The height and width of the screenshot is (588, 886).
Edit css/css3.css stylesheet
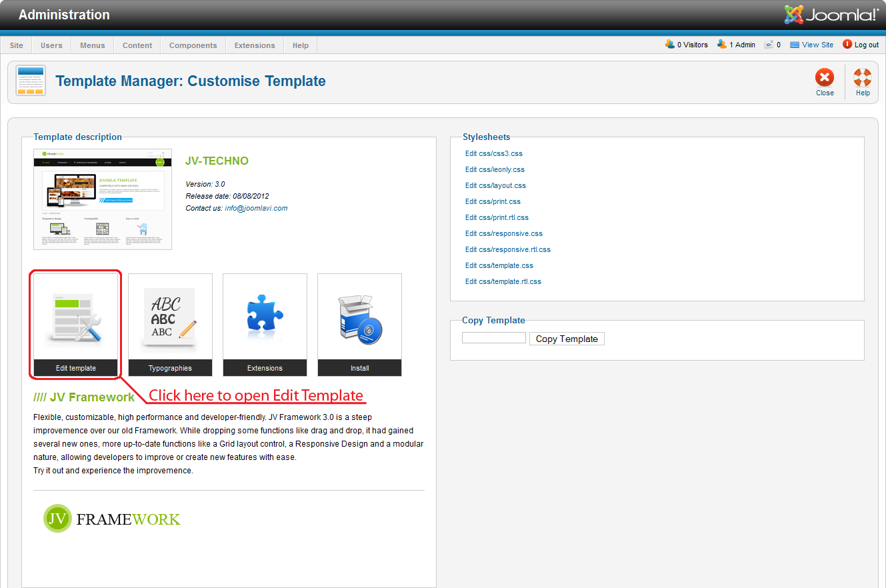click(494, 153)
